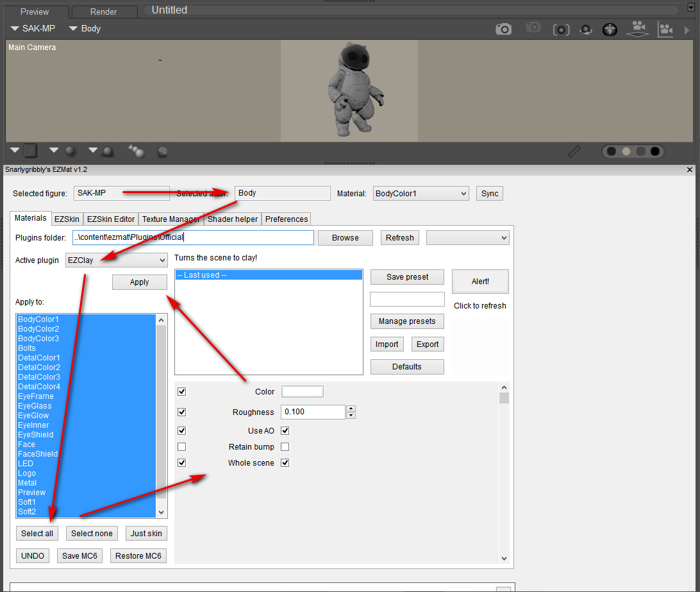Viewport: 700px width, 592px height.
Task: Click the black trackball sphere icon
Action: (610, 30)
